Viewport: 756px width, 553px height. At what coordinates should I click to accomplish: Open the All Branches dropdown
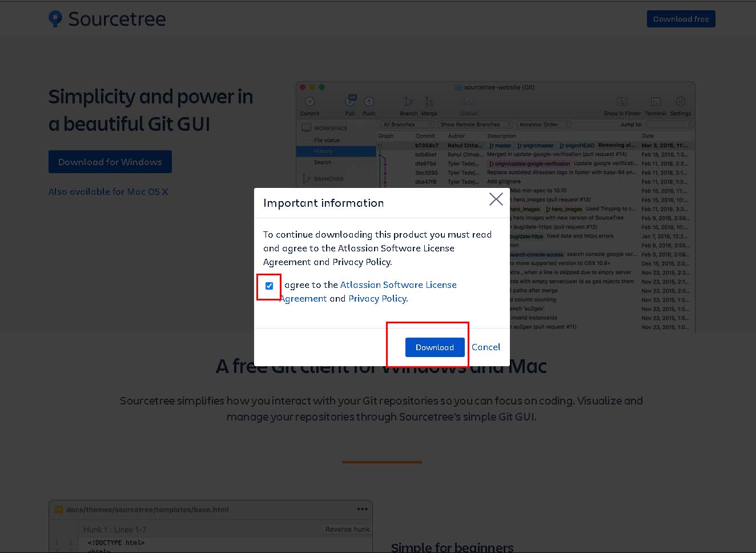pos(408,125)
